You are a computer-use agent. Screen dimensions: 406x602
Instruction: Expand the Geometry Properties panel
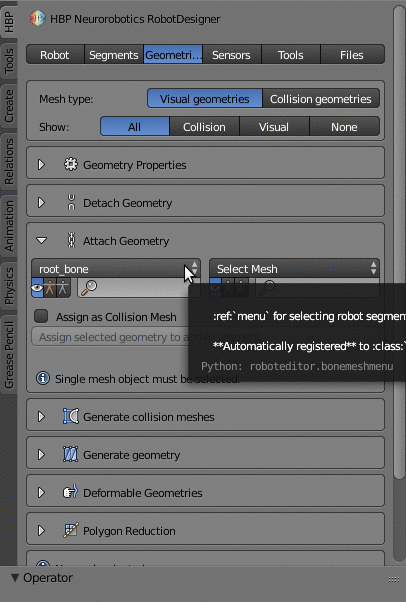pos(41,165)
